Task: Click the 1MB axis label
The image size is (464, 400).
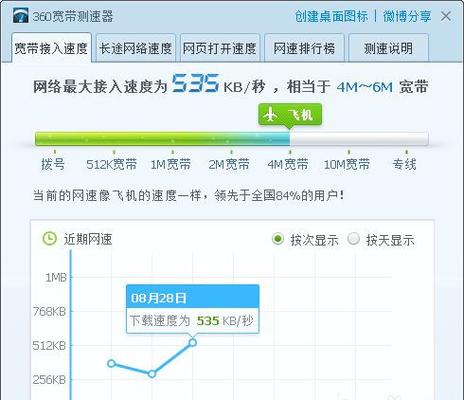Action: [x=56, y=277]
